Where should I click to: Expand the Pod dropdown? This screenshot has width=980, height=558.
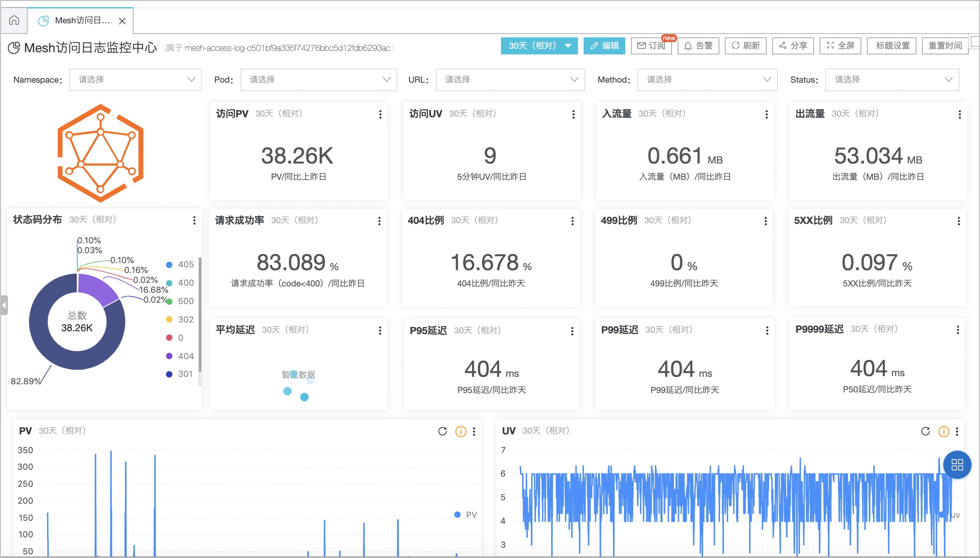pos(319,80)
